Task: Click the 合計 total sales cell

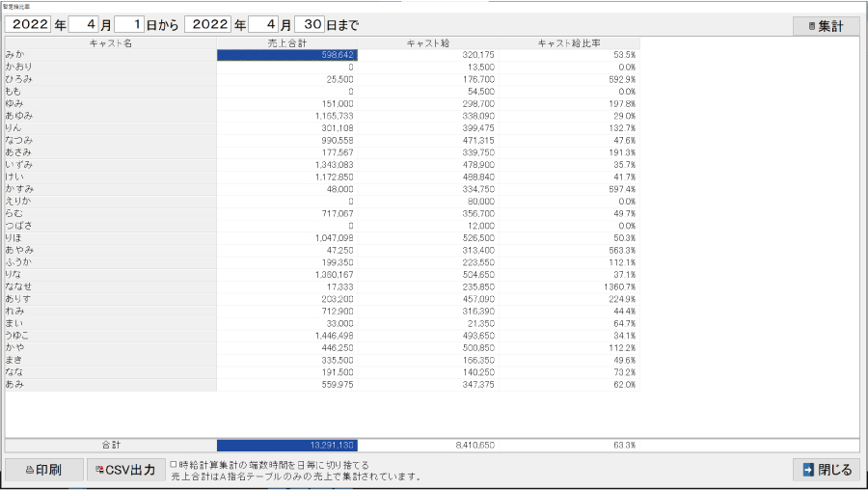Action: 286,445
